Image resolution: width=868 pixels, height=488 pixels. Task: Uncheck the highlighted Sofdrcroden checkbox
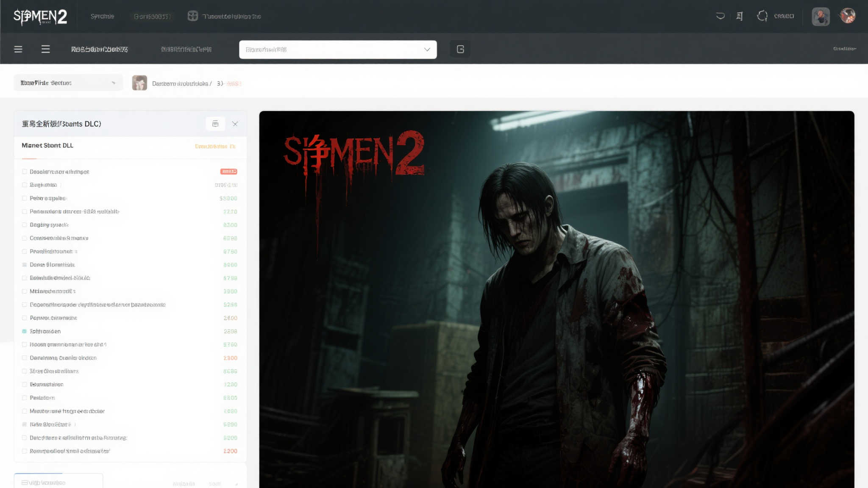[x=25, y=331]
